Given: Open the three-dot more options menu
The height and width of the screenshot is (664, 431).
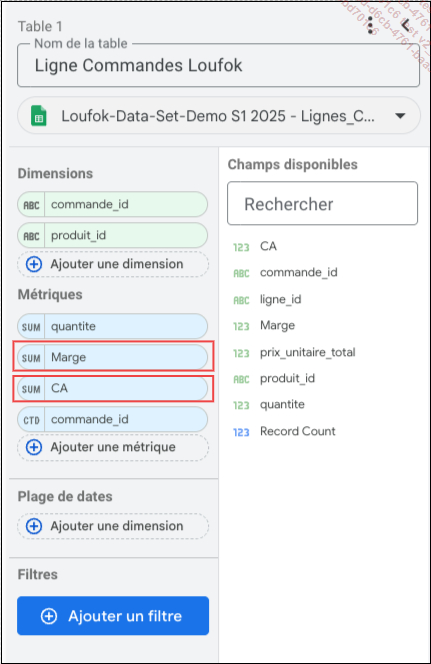Looking at the screenshot, I should click(x=370, y=25).
